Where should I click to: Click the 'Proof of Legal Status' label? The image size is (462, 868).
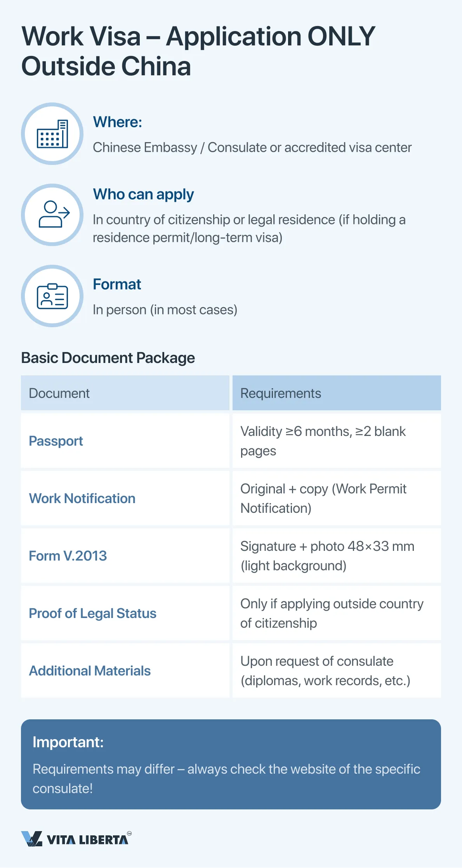(x=92, y=613)
